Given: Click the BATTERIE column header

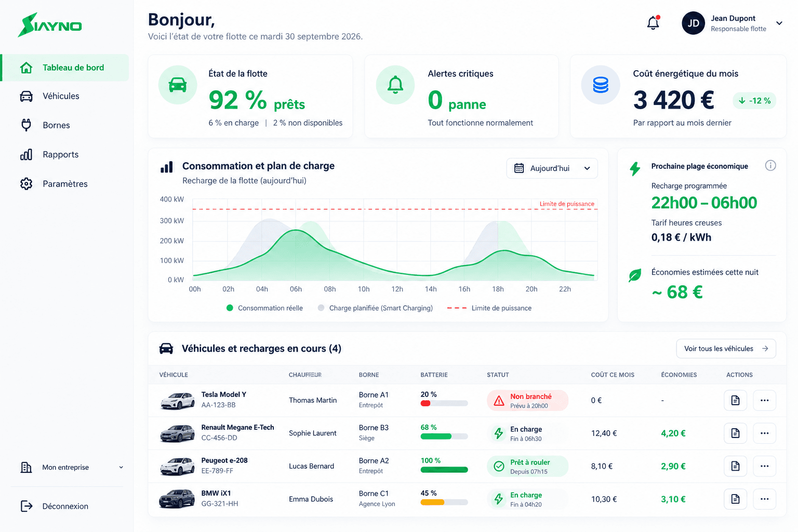Looking at the screenshot, I should [434, 375].
